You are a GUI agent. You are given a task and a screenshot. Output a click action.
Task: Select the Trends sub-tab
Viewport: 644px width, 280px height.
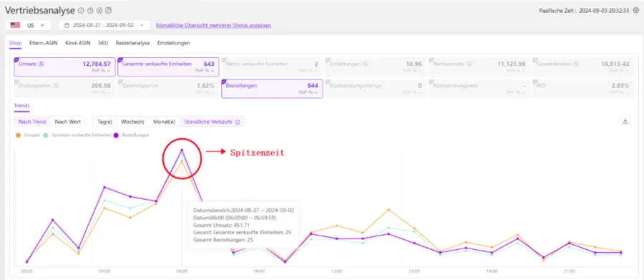21,106
